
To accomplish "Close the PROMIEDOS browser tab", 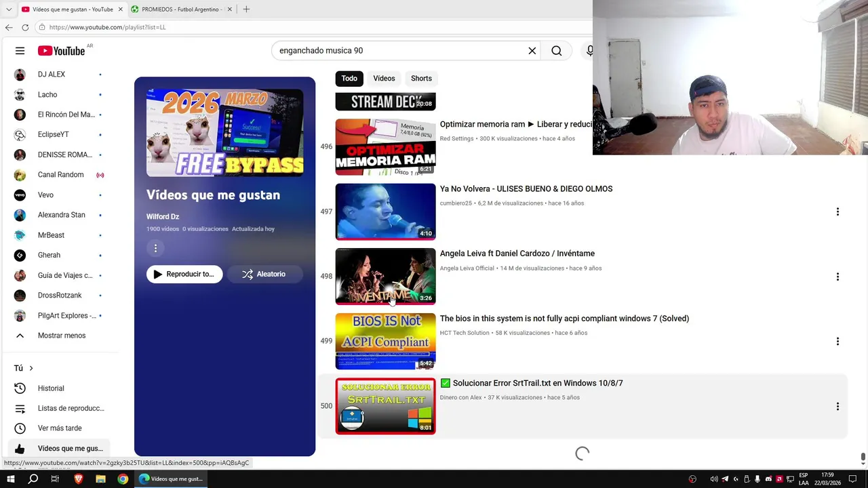I will [229, 9].
